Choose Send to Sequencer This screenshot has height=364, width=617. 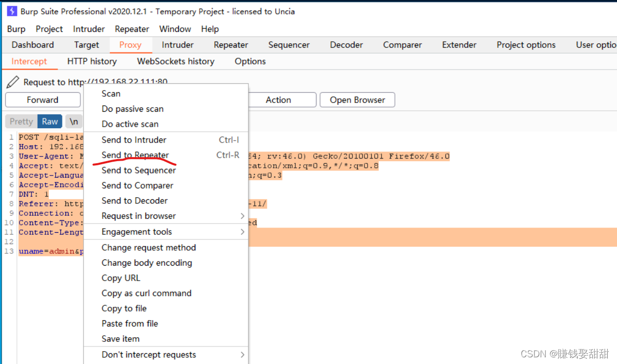tap(165, 170)
